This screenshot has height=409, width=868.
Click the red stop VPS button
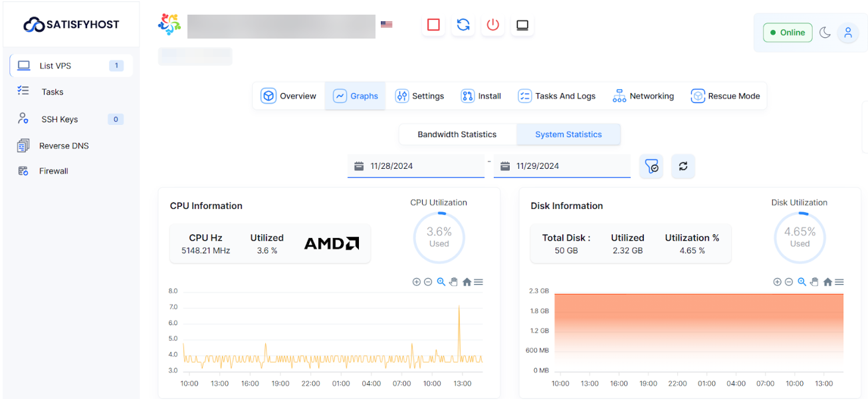433,25
